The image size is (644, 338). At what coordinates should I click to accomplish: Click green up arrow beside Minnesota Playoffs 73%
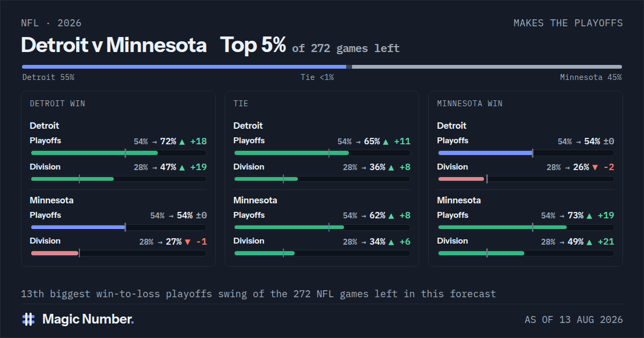coord(589,216)
